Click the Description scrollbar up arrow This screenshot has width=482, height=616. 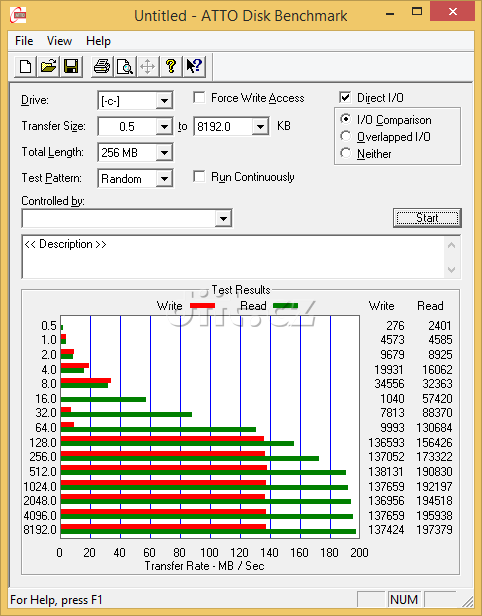pos(451,246)
